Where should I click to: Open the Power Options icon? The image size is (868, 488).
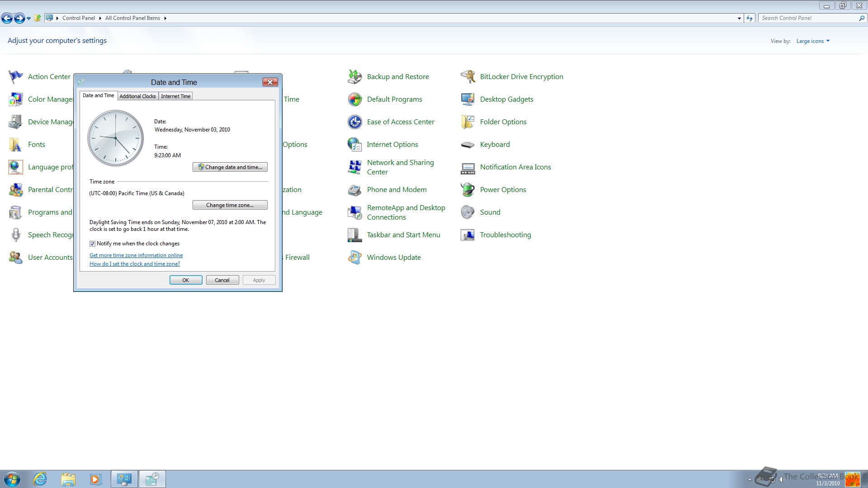click(x=468, y=190)
